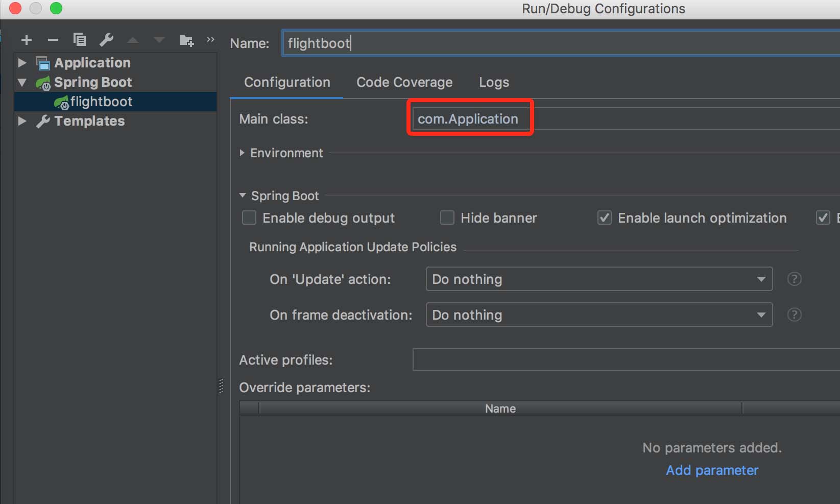This screenshot has height=504, width=840.
Task: Click the help icon beside On 'Update' action
Action: (x=794, y=279)
